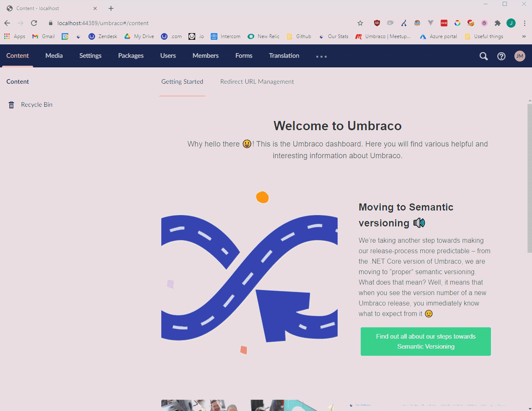The image size is (532, 411).
Task: Open the Translation section
Action: point(284,56)
